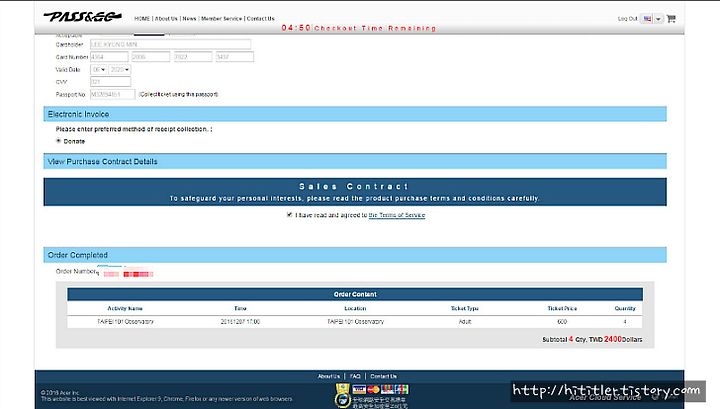Click the JCB card logo
The height and width of the screenshot is (409, 720).
pos(401,390)
